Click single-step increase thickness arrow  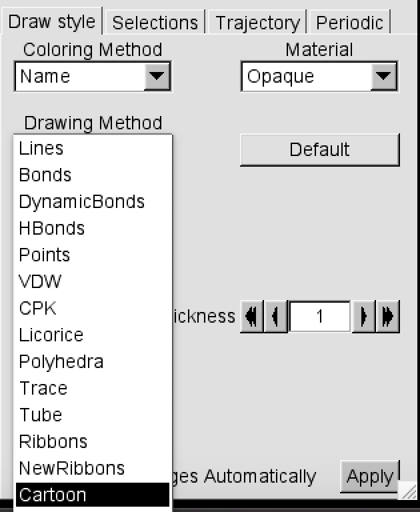click(x=364, y=317)
